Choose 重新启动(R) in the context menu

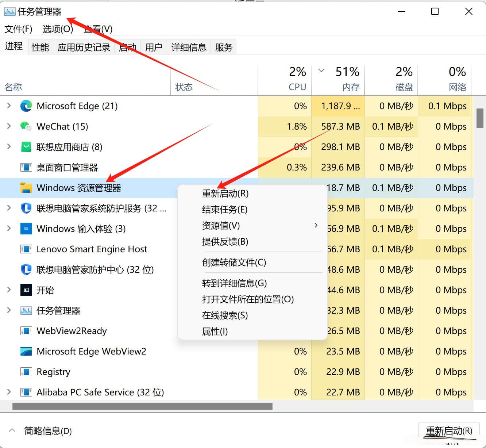point(252,194)
